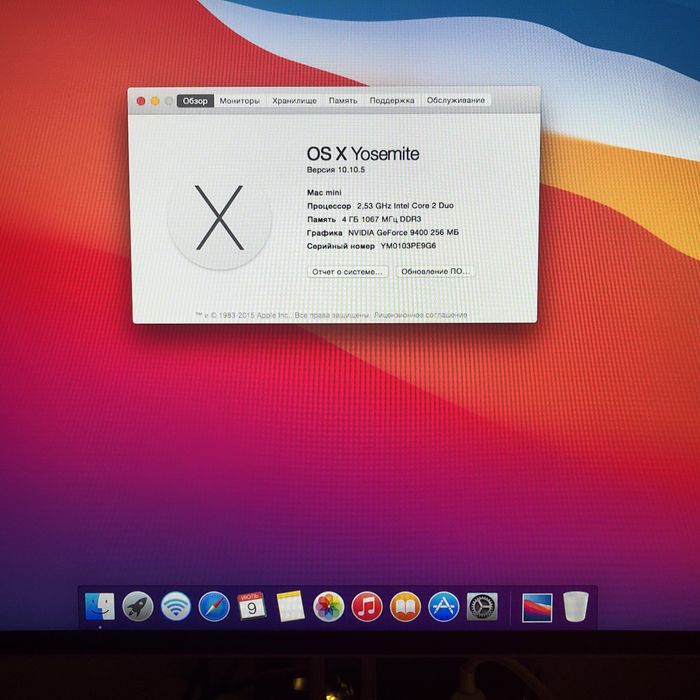The height and width of the screenshot is (700, 700).
Task: Open Finder from the Dock
Action: (100, 606)
